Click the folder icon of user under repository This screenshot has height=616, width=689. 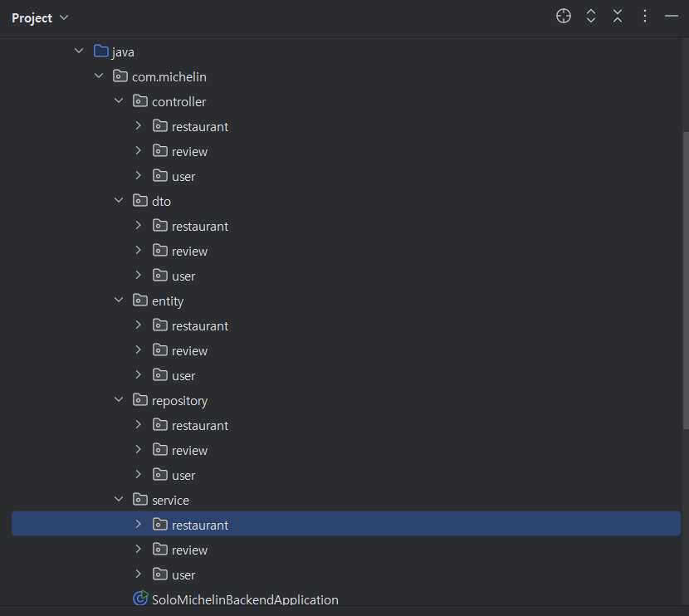160,475
